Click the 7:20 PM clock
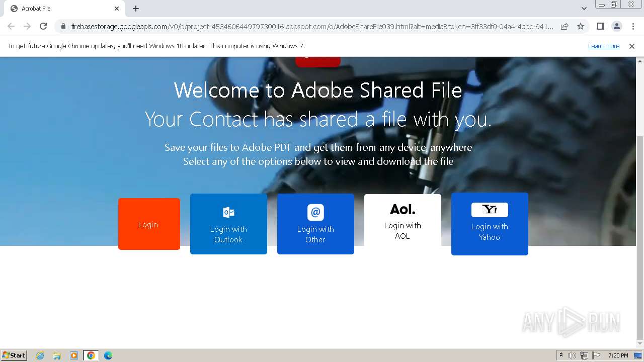This screenshot has width=644, height=362. (x=618, y=355)
